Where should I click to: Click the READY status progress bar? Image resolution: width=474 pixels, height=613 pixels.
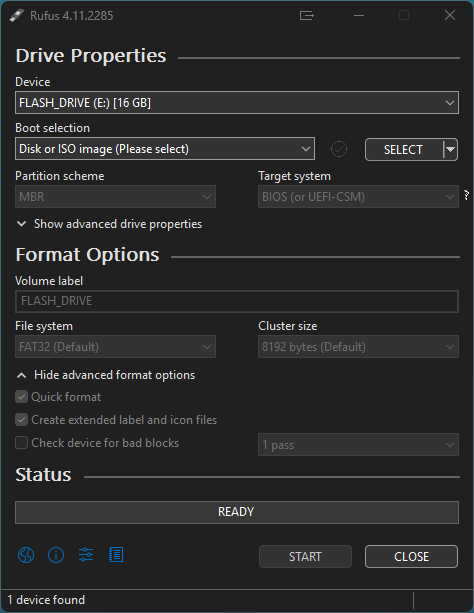click(237, 512)
